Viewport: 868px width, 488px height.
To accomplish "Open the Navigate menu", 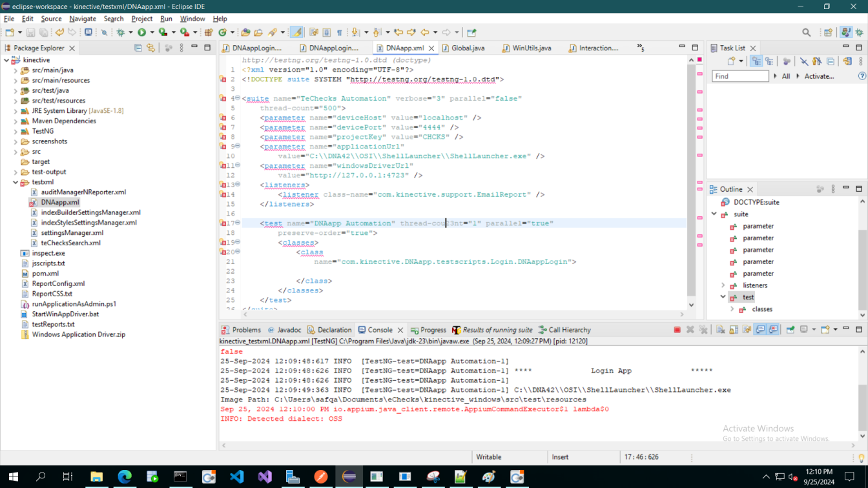I will coord(82,19).
